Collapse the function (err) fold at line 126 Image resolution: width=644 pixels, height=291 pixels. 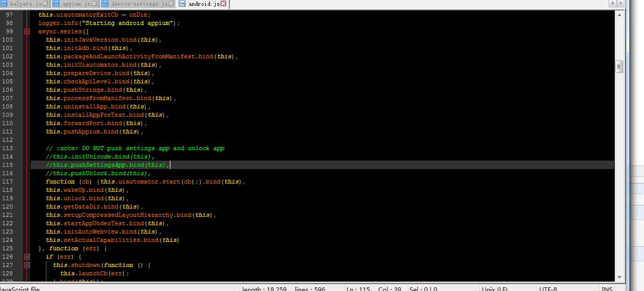pyautogui.click(x=27, y=257)
